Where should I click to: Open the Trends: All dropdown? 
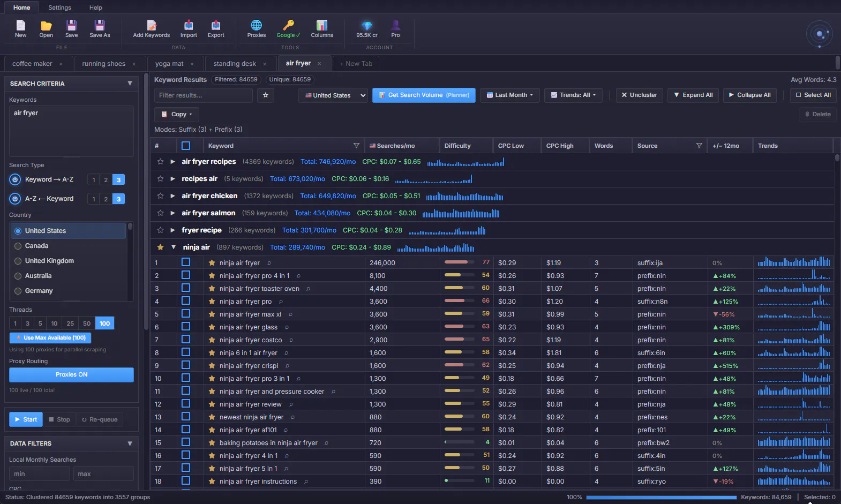(573, 95)
